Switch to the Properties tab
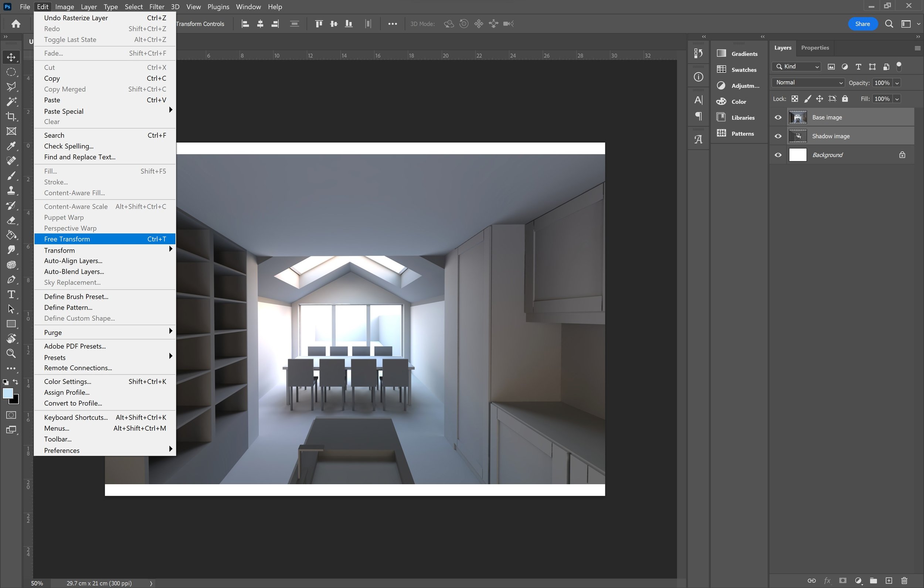Image resolution: width=924 pixels, height=588 pixels. click(x=815, y=48)
